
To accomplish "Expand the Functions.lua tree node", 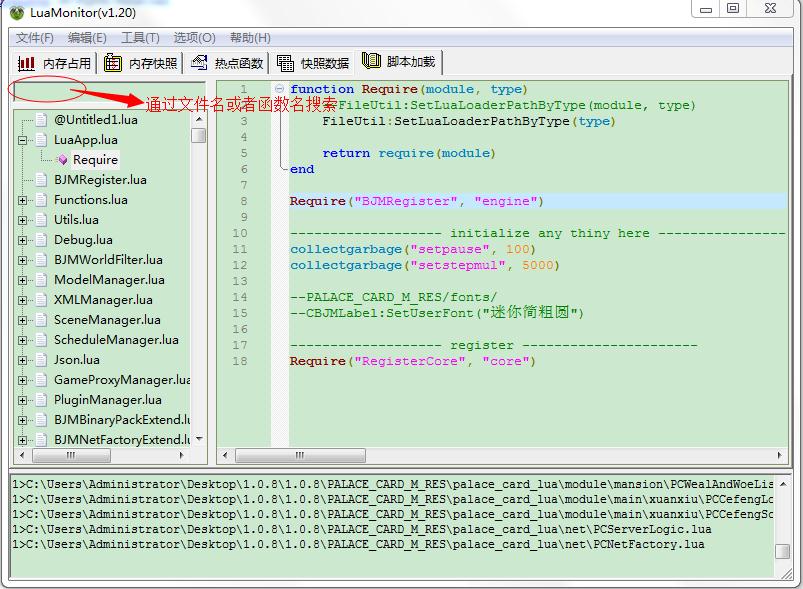I will point(22,200).
